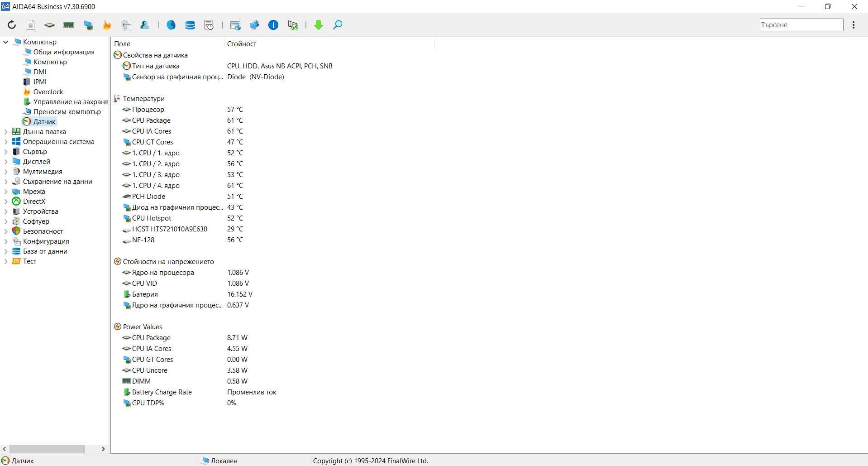The height and width of the screenshot is (466, 868).
Task: Select the Конфигурация tree item
Action: pos(46,241)
